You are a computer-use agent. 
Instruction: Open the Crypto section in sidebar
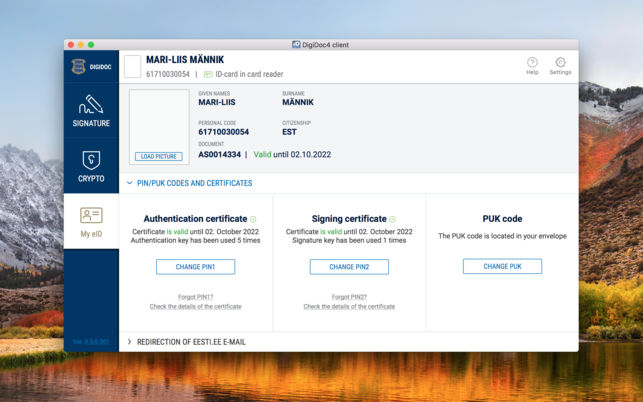[91, 166]
